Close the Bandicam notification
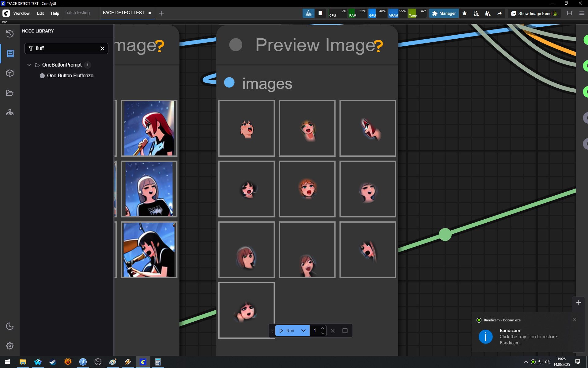The width and height of the screenshot is (588, 368). click(575, 320)
